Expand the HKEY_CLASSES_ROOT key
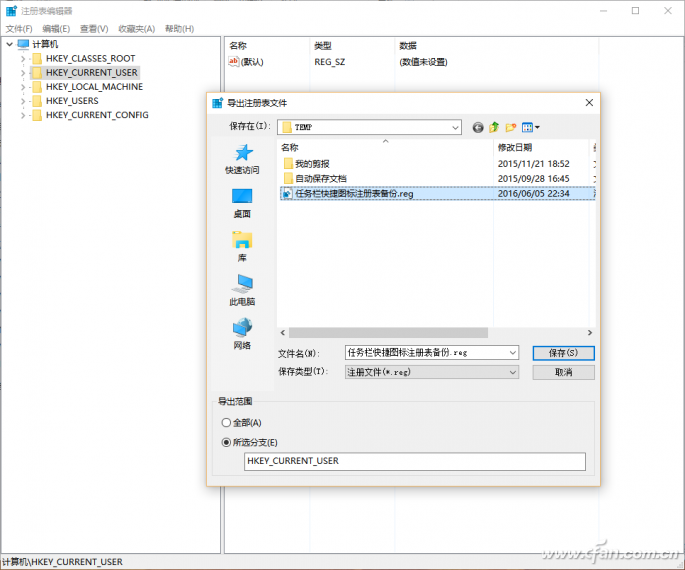Screen dimensions: 685x570 (23, 59)
